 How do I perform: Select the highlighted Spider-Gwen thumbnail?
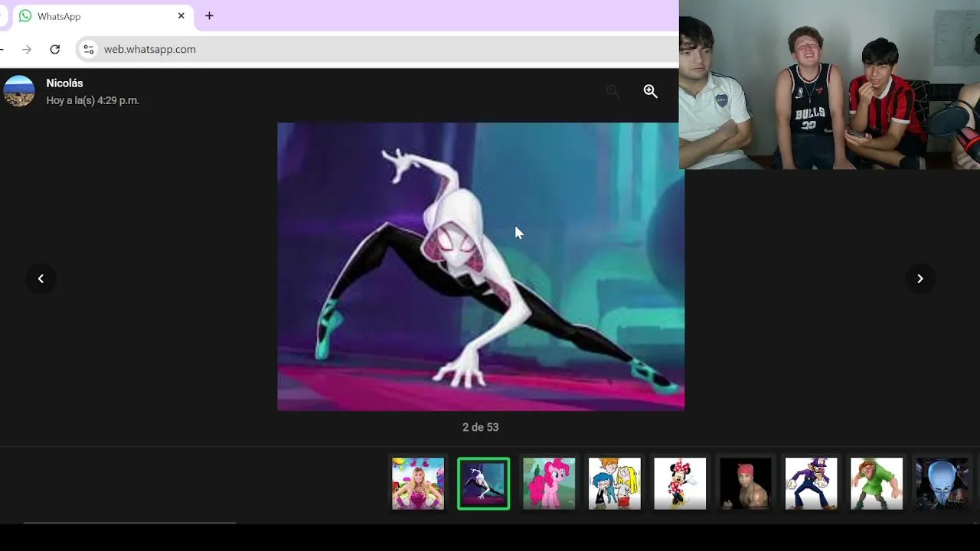pyautogui.click(x=483, y=484)
